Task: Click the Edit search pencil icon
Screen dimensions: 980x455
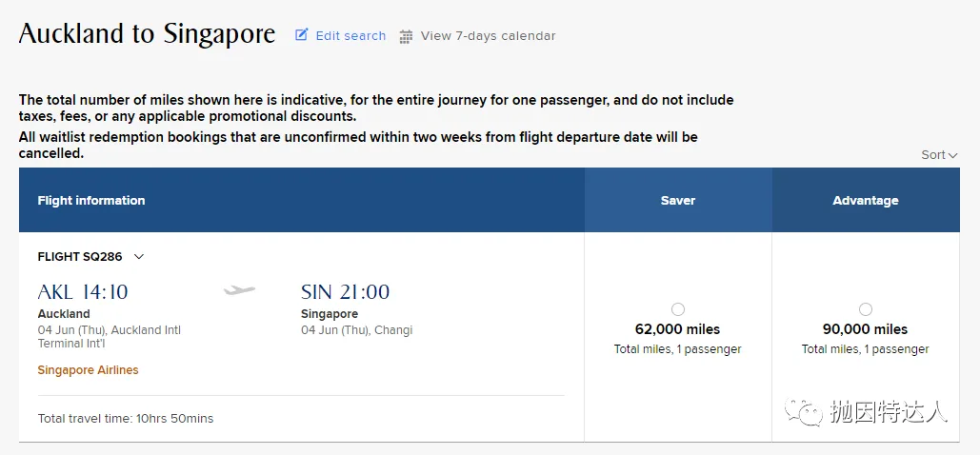Action: point(301,35)
